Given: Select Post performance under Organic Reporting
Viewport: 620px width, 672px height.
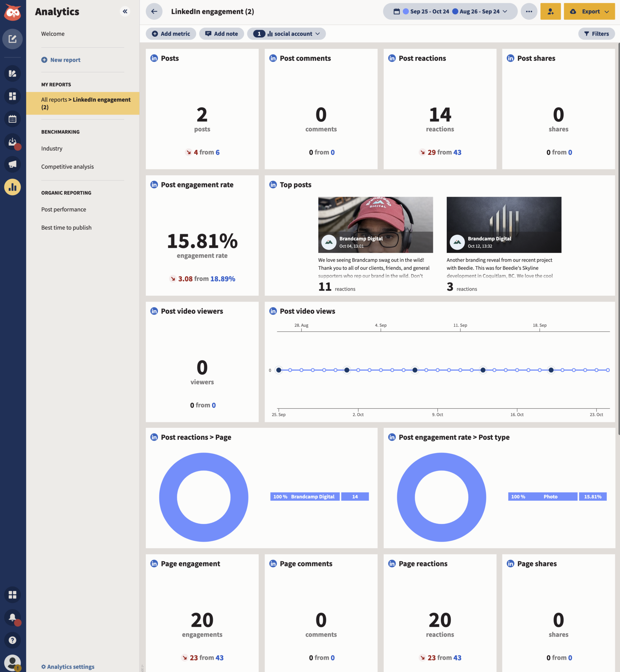Looking at the screenshot, I should [x=63, y=209].
